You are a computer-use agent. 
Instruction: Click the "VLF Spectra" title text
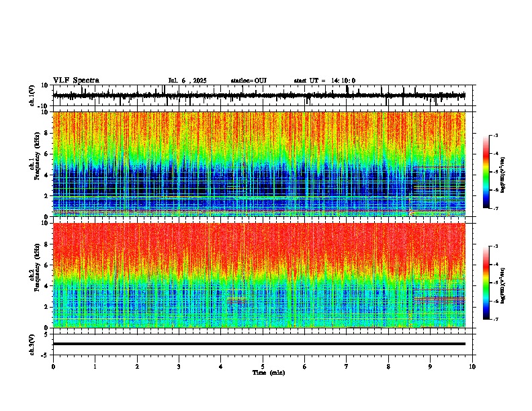tap(76, 81)
